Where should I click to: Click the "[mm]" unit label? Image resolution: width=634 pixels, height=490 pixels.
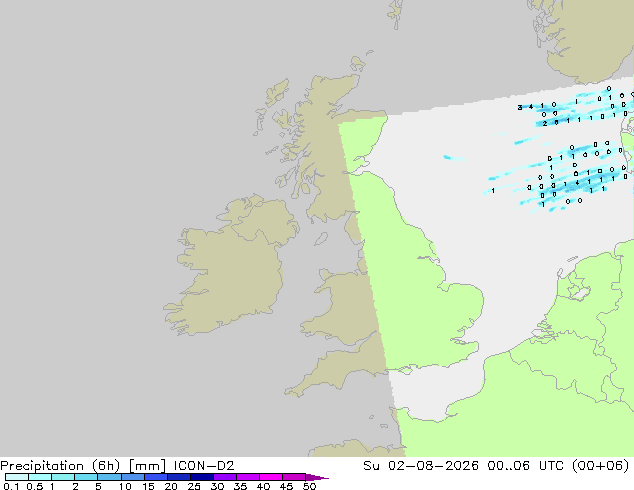coord(147,466)
